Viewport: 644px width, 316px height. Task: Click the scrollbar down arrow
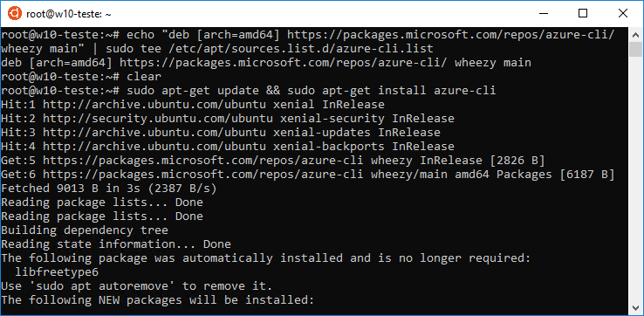tap(635, 308)
